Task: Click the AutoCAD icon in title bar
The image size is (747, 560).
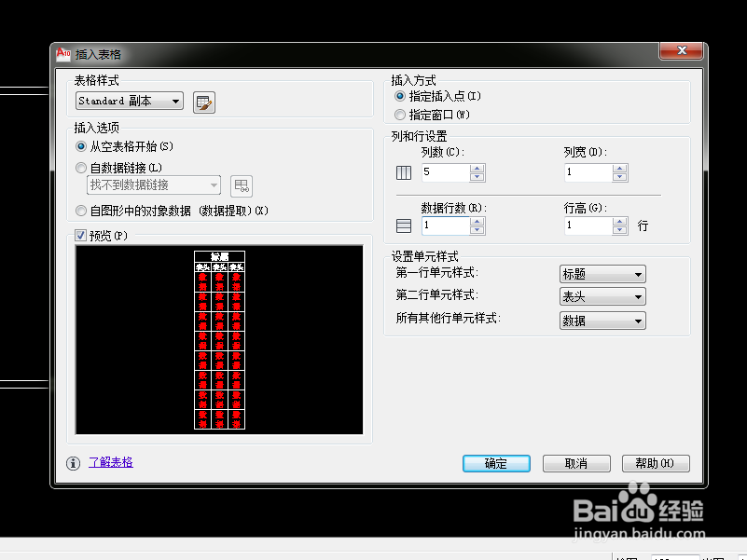Action: tap(62, 54)
